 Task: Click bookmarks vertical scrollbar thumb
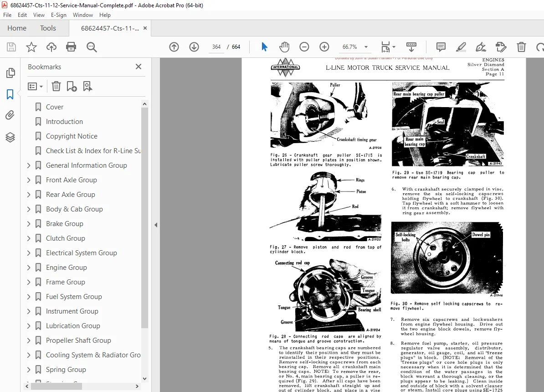[x=145, y=218]
